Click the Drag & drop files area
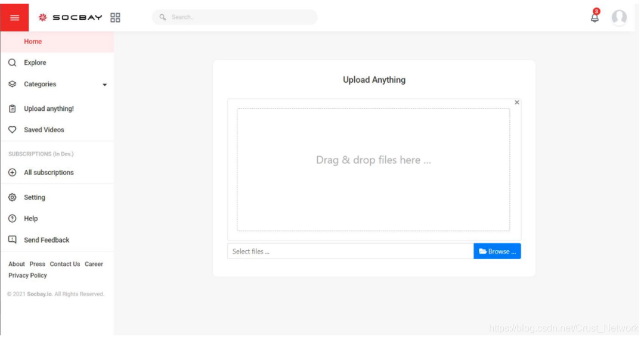This screenshot has height=339, width=644. tap(373, 169)
